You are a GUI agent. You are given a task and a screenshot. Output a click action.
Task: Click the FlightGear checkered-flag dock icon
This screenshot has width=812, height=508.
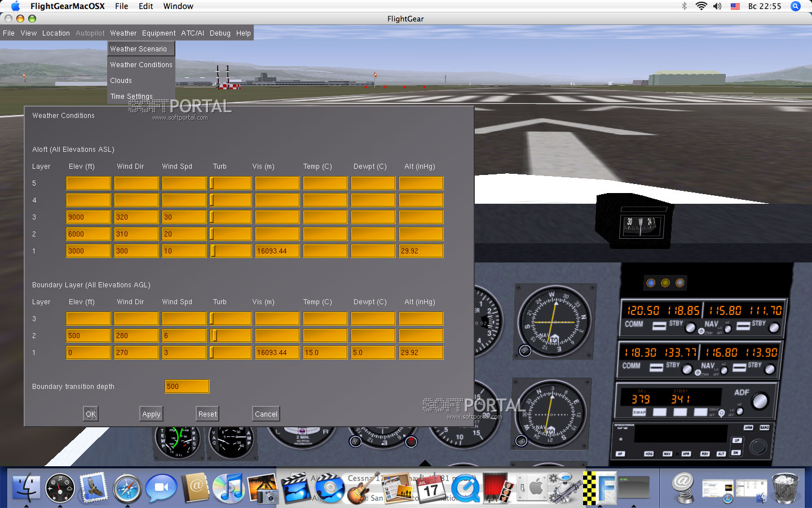[x=600, y=488]
